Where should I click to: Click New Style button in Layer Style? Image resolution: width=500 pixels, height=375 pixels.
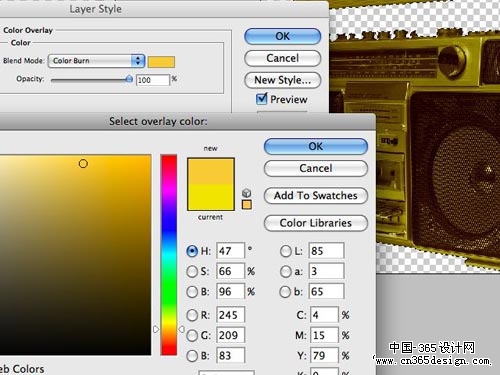tap(283, 80)
